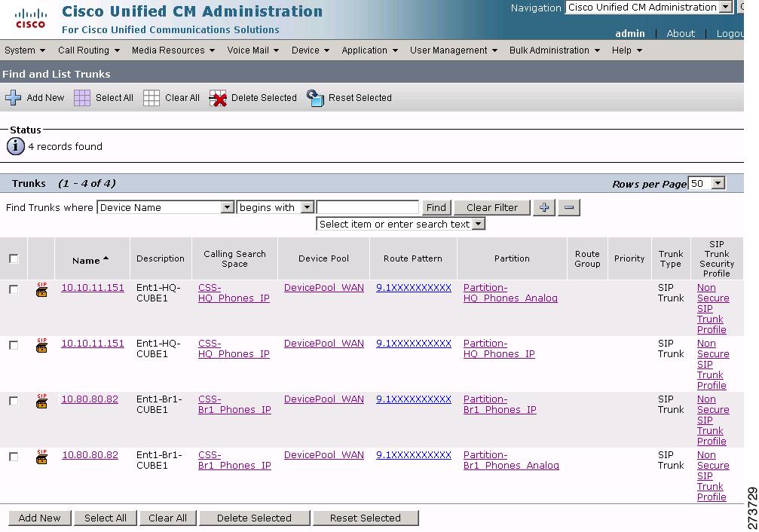This screenshot has width=759, height=532.
Task: Click the Find button
Action: [436, 208]
